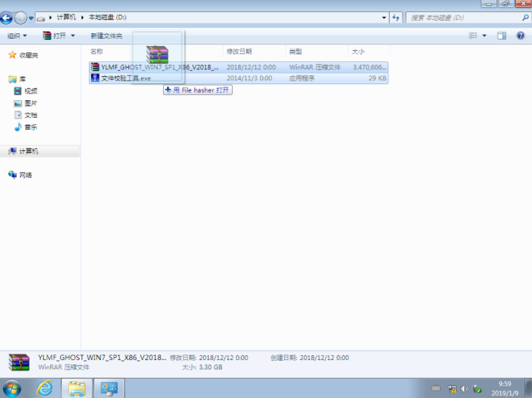532x398 pixels.
Task: Click 新建文件夹 to create folder
Action: pos(106,35)
